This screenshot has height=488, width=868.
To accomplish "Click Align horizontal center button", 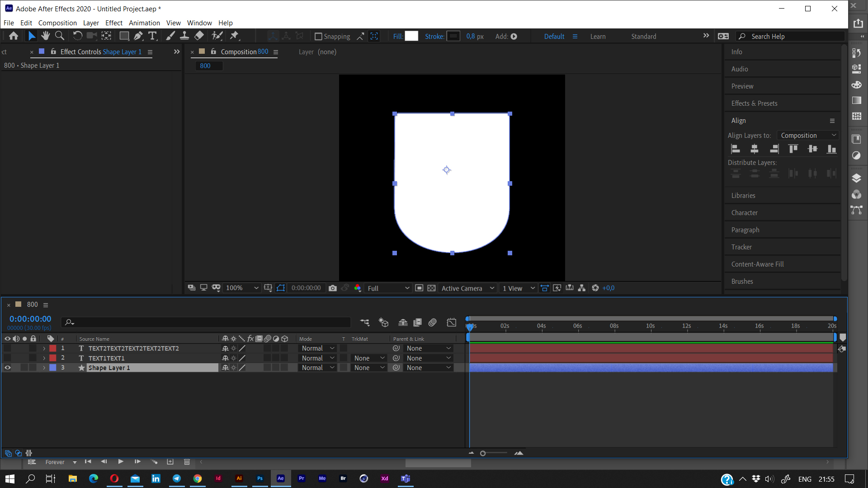I will pyautogui.click(x=754, y=149).
